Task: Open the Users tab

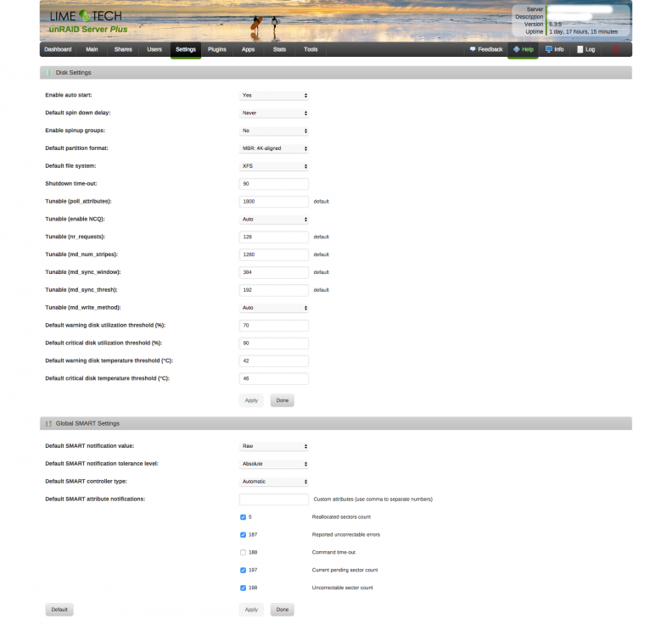Action: [154, 49]
